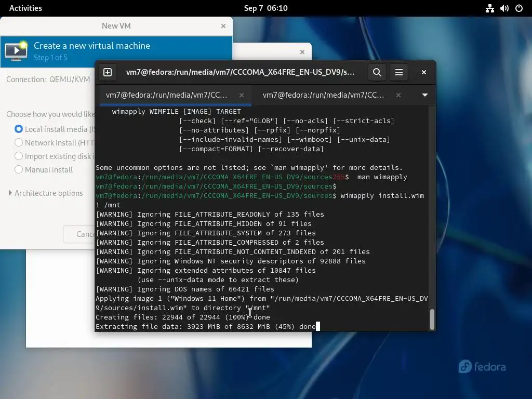Click the FILE_ATTRIBUTE_READONLY warning line

tap(210, 215)
